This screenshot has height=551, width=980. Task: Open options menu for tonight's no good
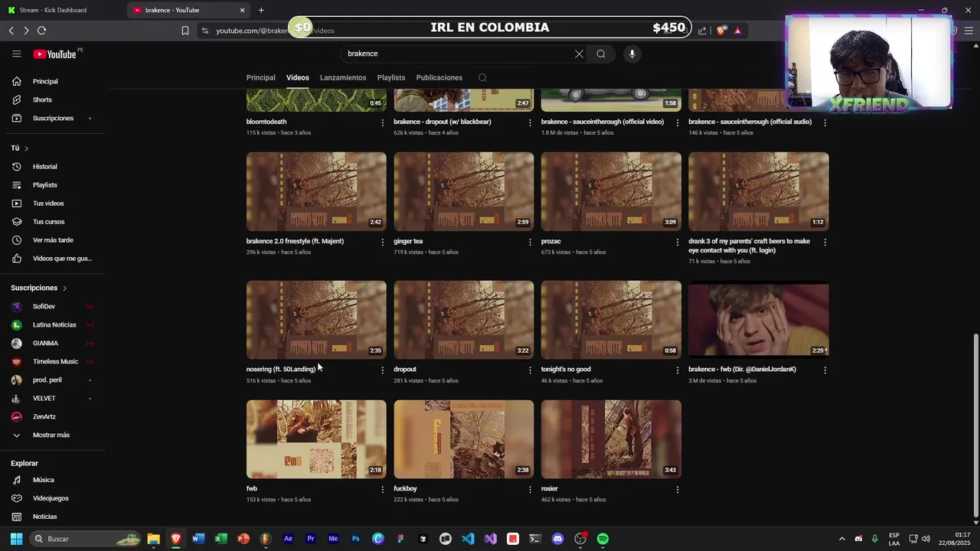click(677, 370)
